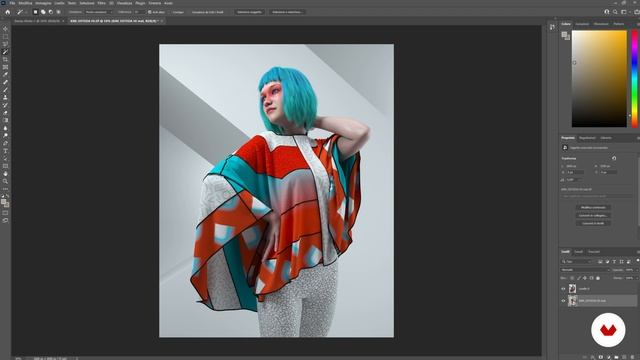Select the Type tool in toolbar

(5, 151)
